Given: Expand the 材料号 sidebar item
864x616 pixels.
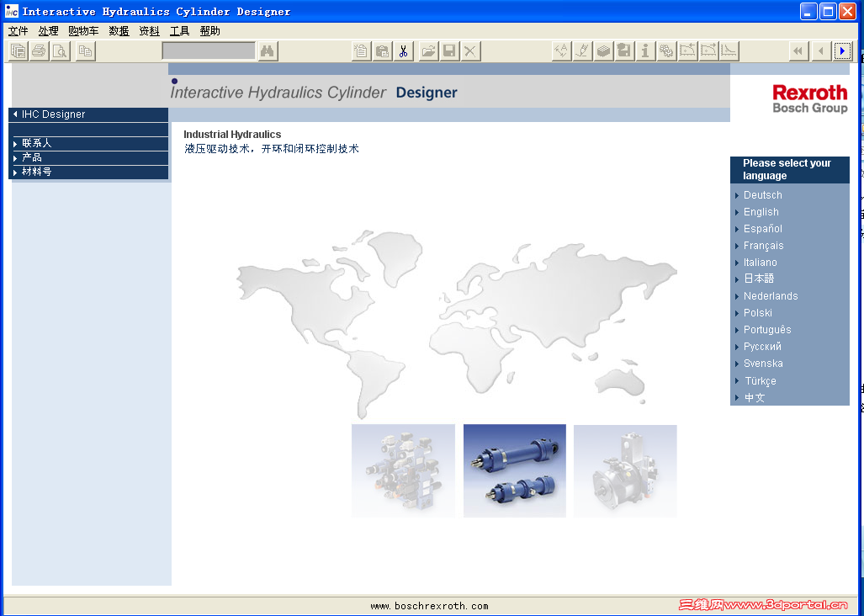Looking at the screenshot, I should (88, 172).
